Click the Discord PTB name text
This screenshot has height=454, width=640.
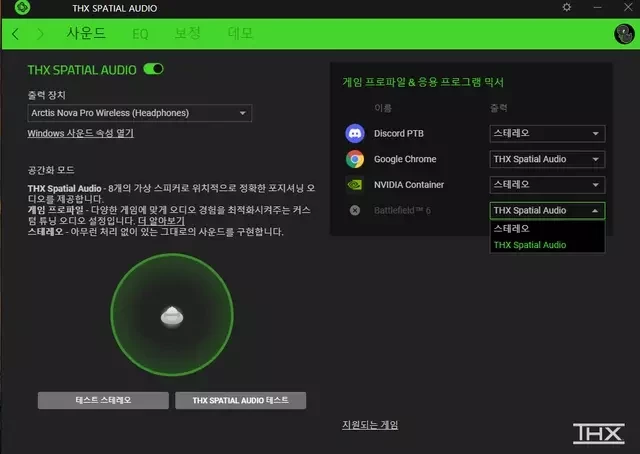pos(399,134)
